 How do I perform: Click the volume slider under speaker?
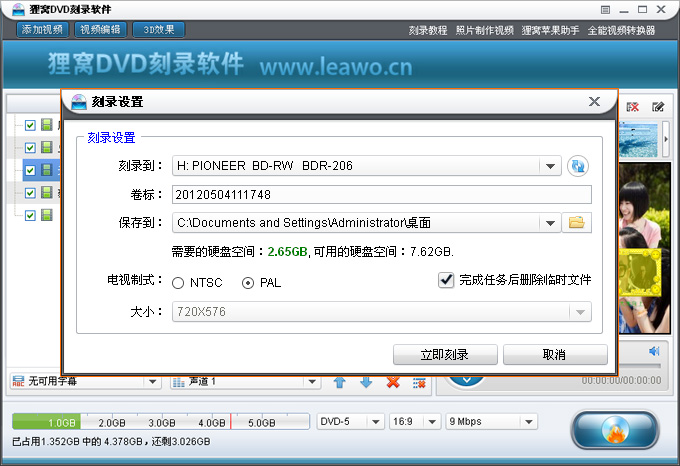(x=639, y=366)
